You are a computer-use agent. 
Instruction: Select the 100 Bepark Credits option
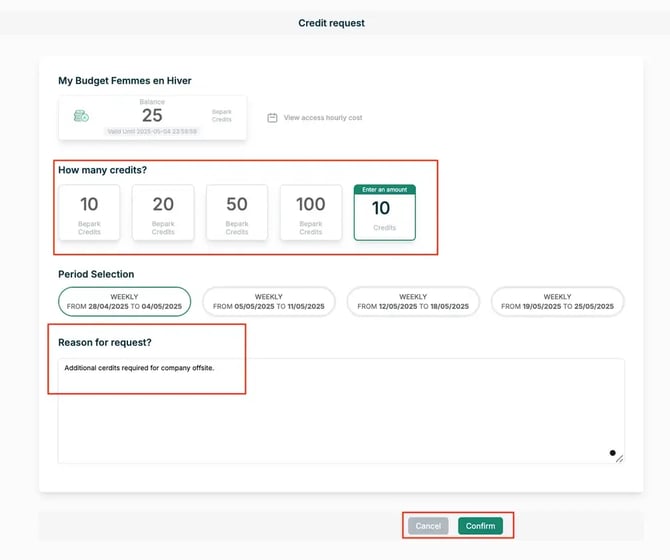(311, 212)
